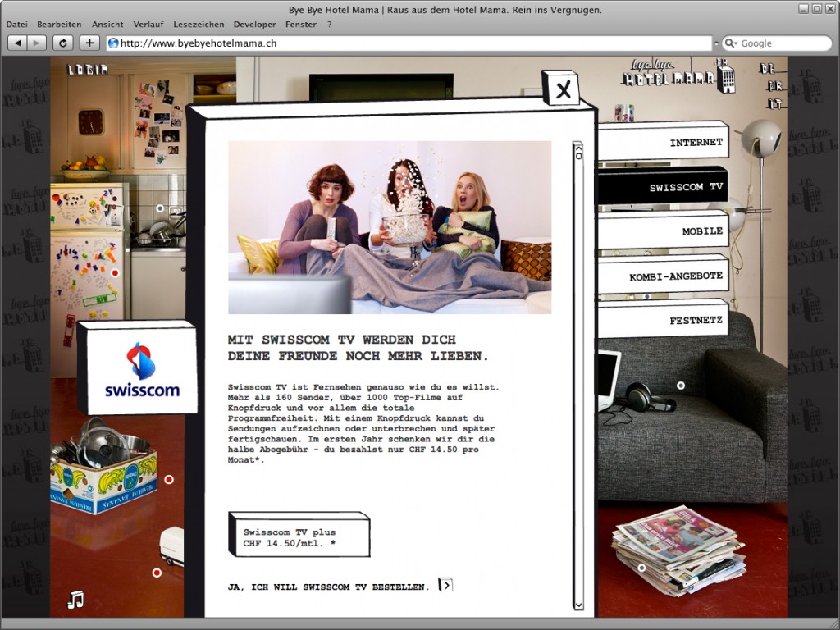Image resolution: width=840 pixels, height=630 pixels.
Task: Reload the page with the refresh button
Action: (62, 43)
